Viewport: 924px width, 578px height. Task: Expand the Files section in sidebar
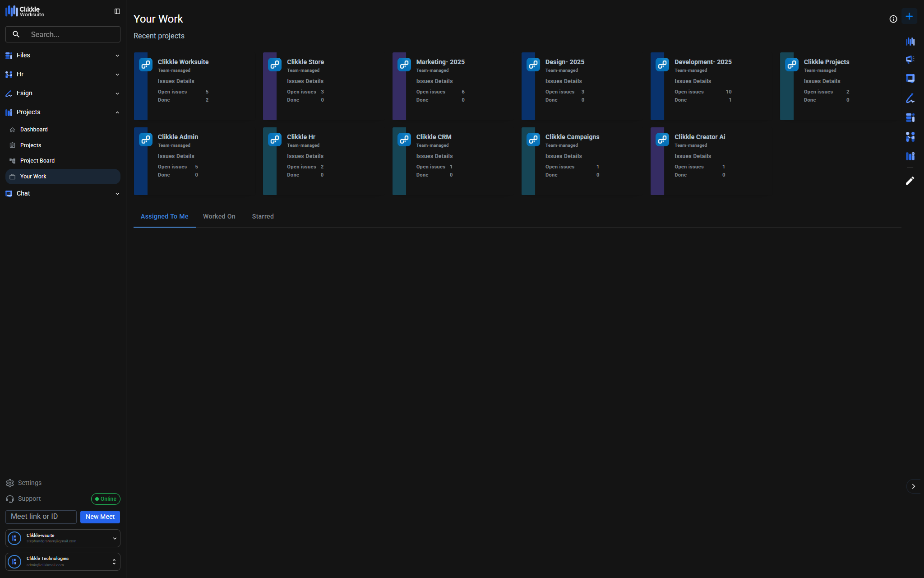click(x=117, y=56)
